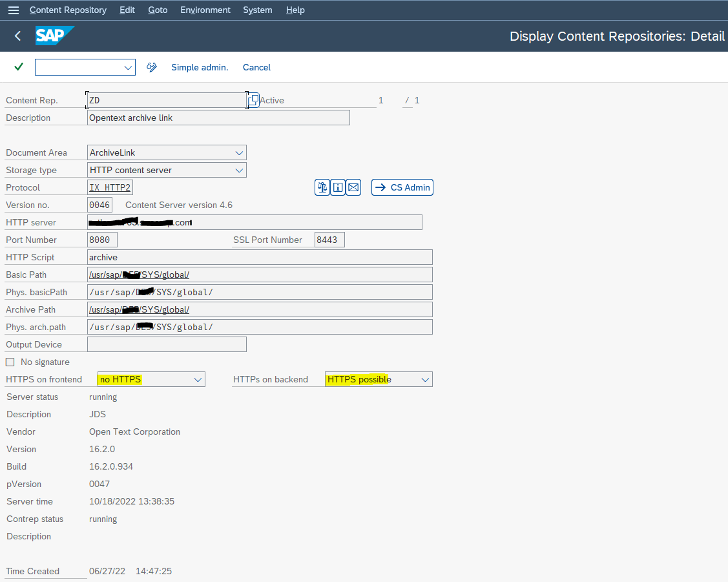The width and height of the screenshot is (728, 582).
Task: Click the Phys. arch.path field
Action: point(260,327)
